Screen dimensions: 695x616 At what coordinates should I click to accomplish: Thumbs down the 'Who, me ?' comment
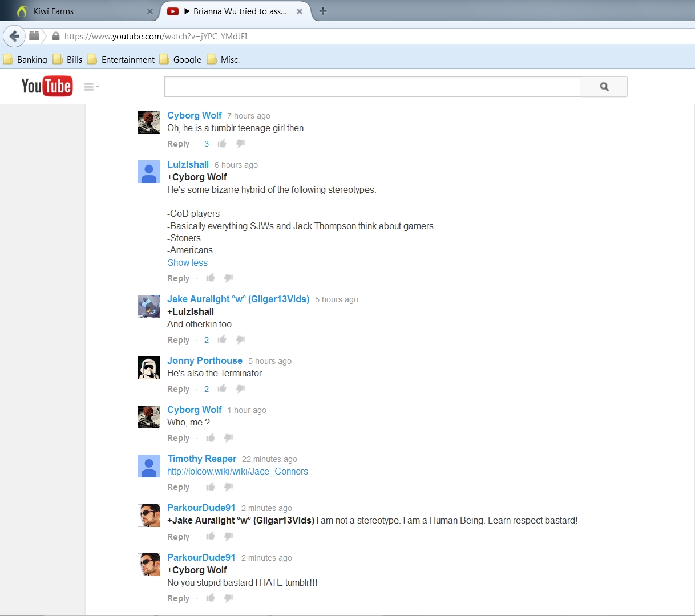228,438
